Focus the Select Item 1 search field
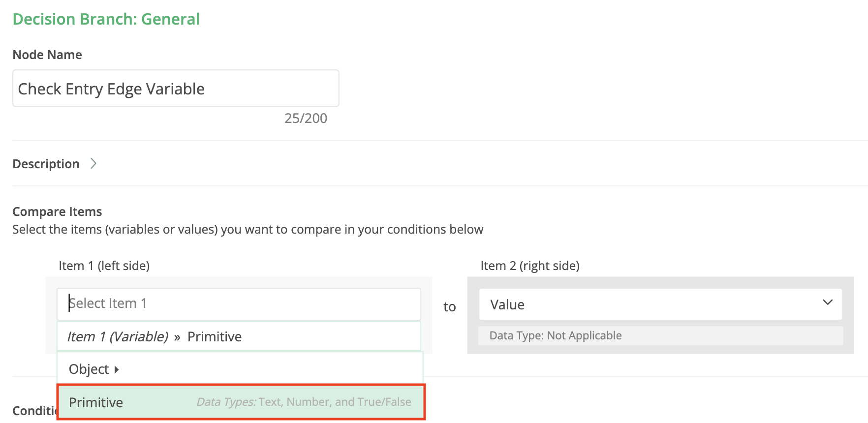Screen dimensions: 868x423 point(239,303)
